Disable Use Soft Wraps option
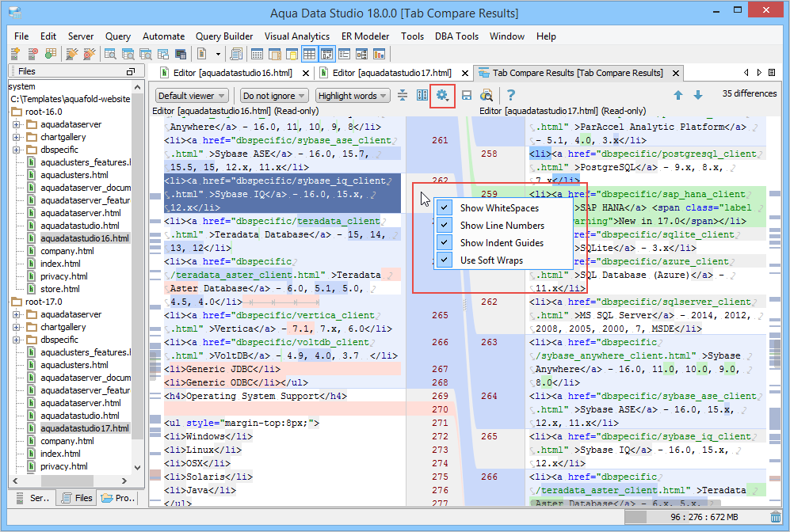The height and width of the screenshot is (532, 790). tap(445, 260)
